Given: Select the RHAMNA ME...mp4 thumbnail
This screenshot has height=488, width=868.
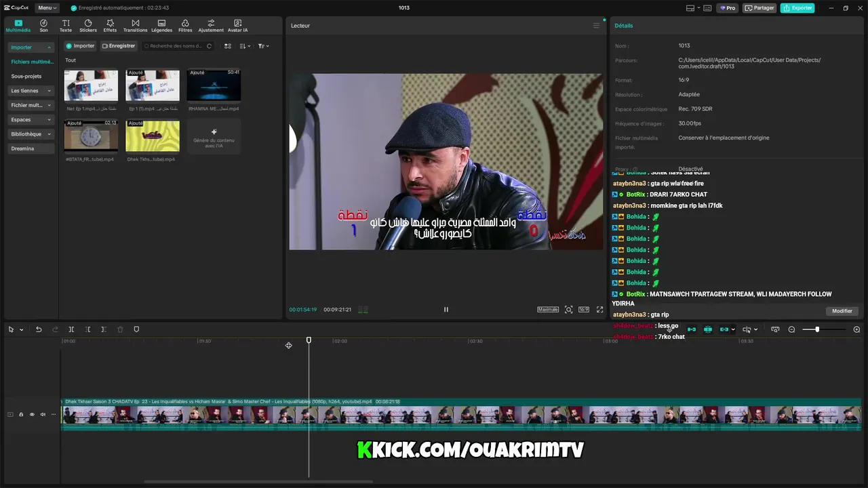Looking at the screenshot, I should click(x=214, y=85).
